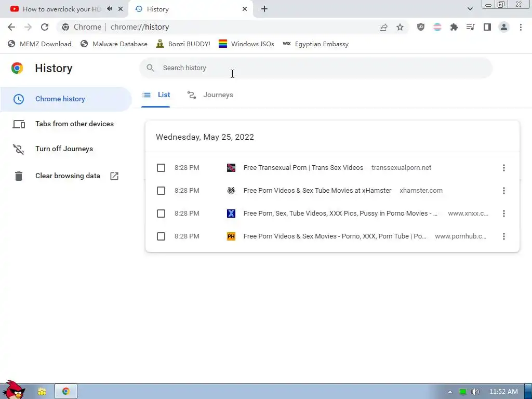
Task: Click the Chrome logo beside History heading
Action: tap(17, 68)
